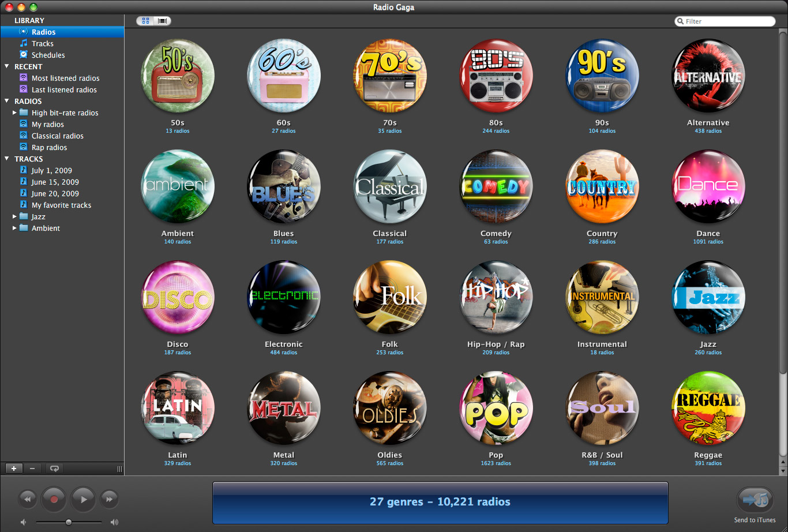Switch to grid view mode
This screenshot has width=788, height=532.
145,21
